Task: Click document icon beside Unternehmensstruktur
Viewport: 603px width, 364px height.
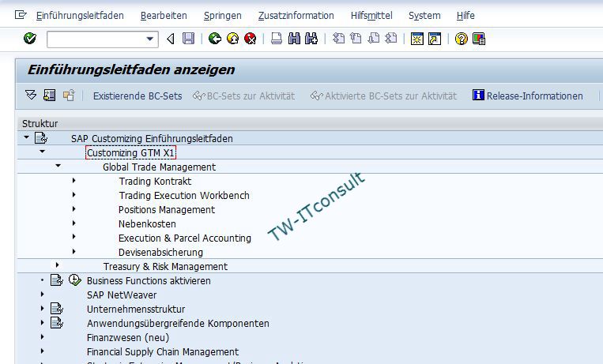Action: coord(57,309)
